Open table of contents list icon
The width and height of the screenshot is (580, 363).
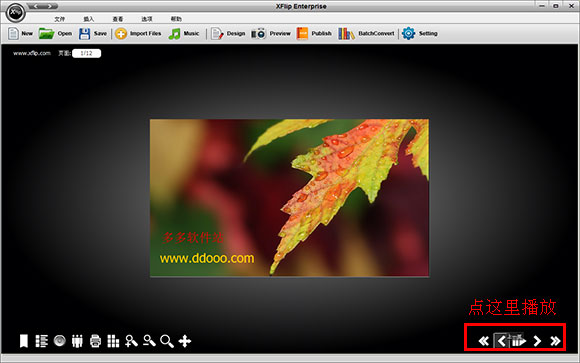(41, 341)
